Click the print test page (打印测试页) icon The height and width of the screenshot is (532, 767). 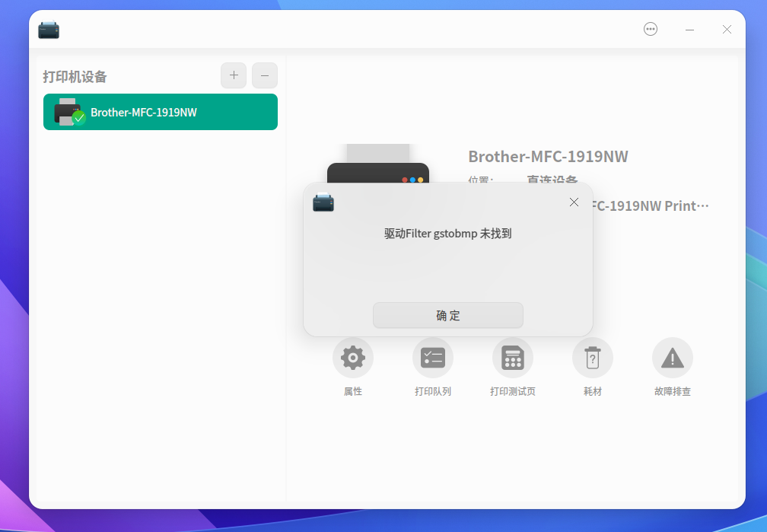point(512,357)
